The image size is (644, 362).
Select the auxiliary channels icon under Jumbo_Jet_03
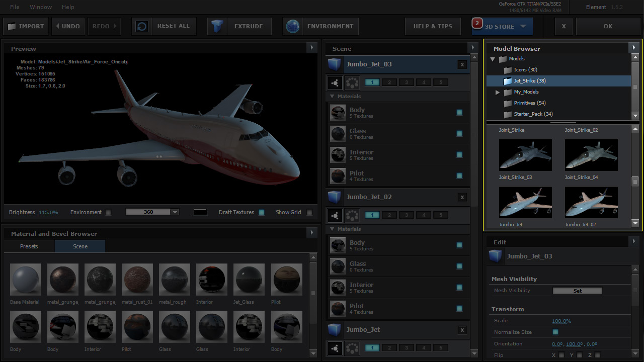click(x=335, y=82)
